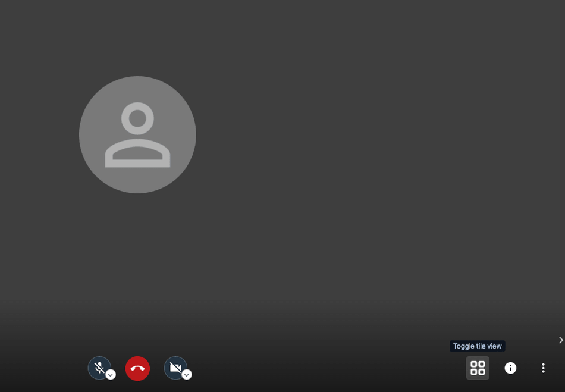Hang up the call with red button
Image resolution: width=565 pixels, height=392 pixels.
point(137,368)
